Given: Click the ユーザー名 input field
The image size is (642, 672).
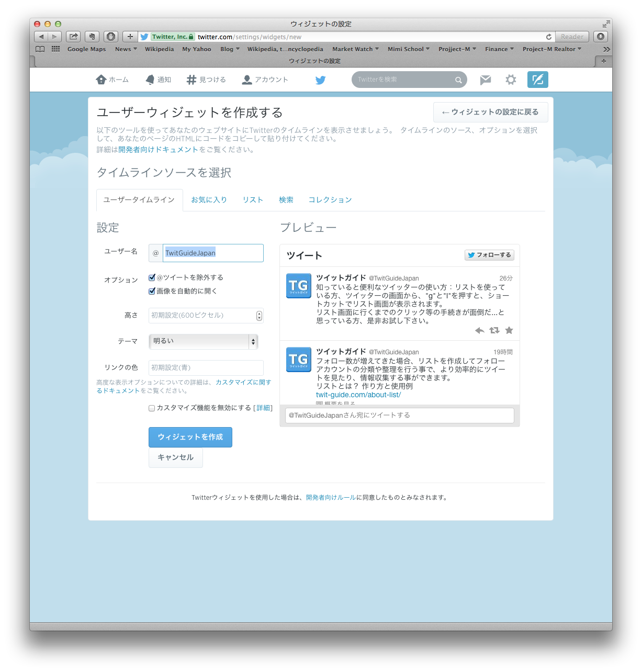Looking at the screenshot, I should pos(213,253).
